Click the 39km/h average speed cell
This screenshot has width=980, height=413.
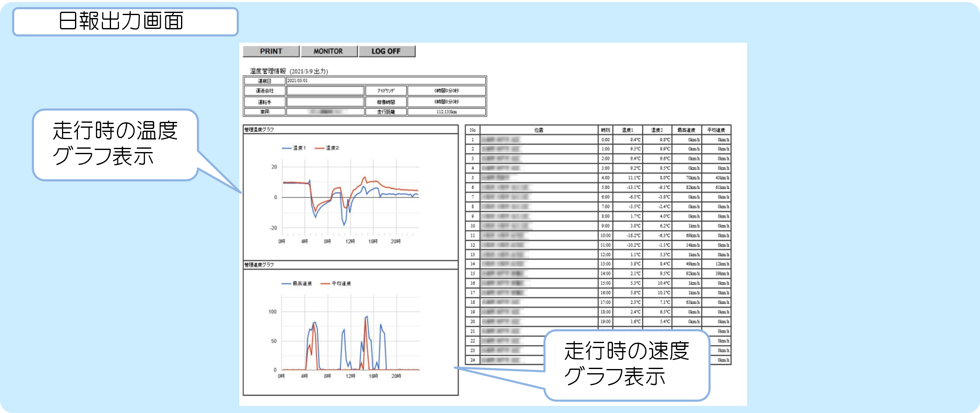(x=716, y=274)
